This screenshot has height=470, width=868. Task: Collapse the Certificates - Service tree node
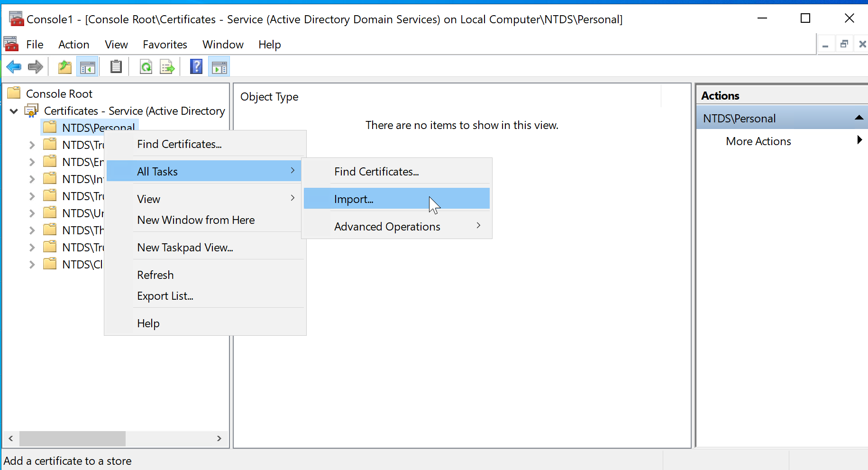coord(14,111)
